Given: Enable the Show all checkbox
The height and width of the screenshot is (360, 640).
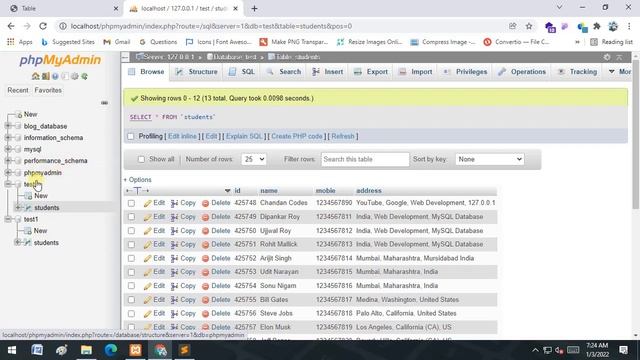Looking at the screenshot, I should point(141,159).
